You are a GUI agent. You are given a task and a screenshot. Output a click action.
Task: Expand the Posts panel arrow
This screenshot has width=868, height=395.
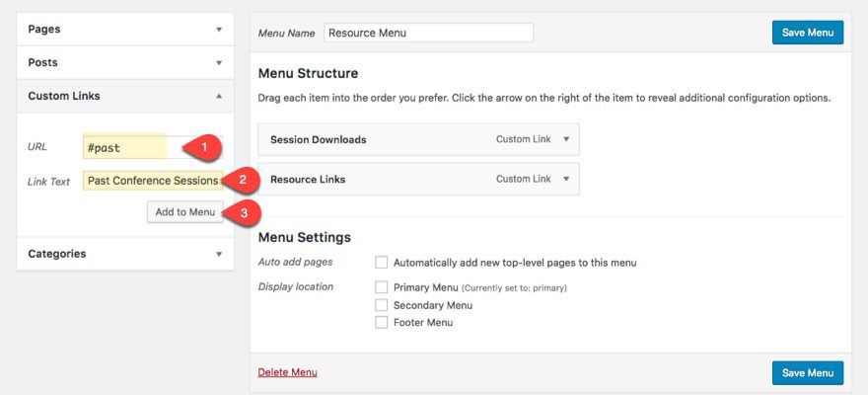click(219, 63)
